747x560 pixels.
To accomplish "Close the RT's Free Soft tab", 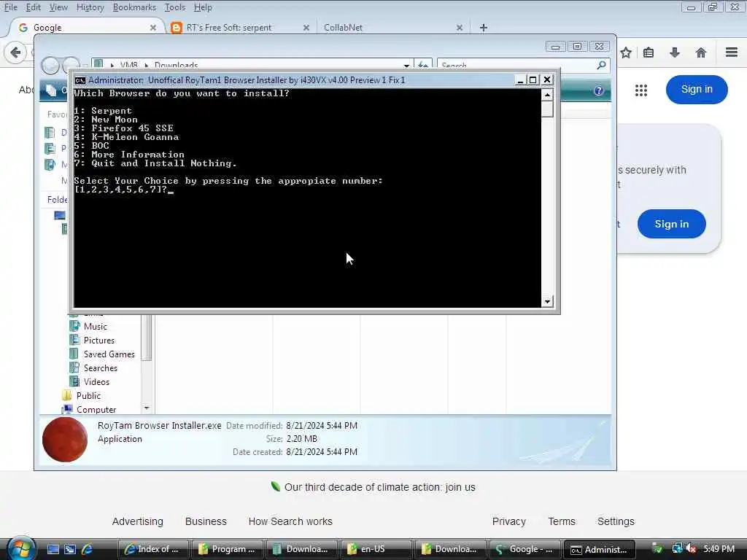I will click(306, 28).
